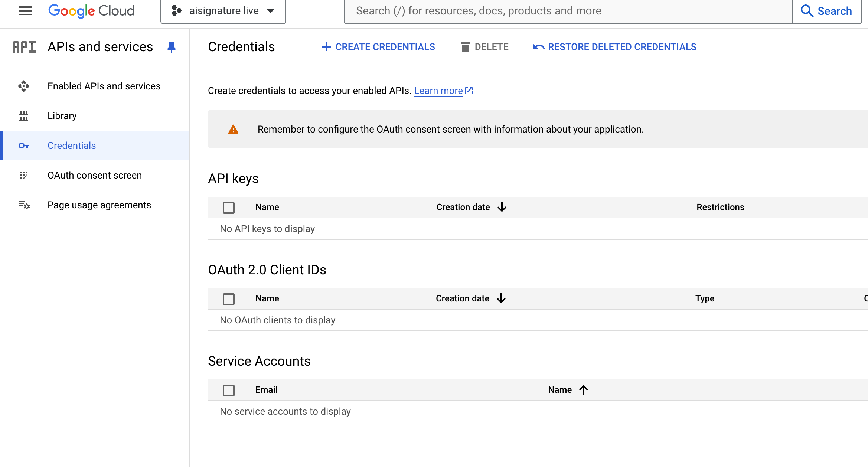Click the Page usage agreements settings icon

[24, 205]
